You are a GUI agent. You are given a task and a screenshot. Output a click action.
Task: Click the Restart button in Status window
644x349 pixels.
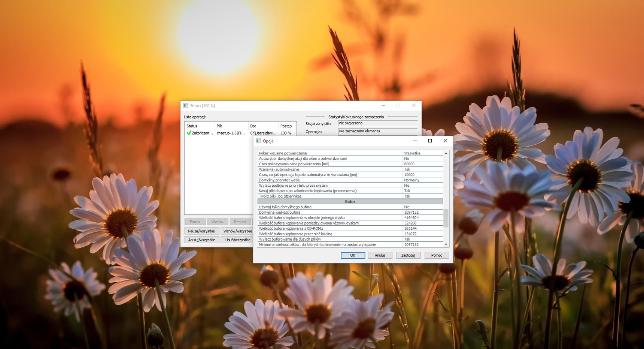tap(240, 222)
